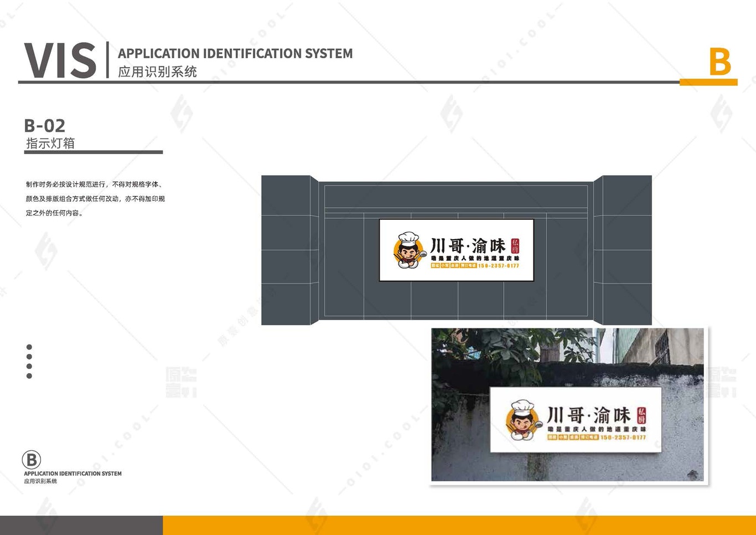The width and height of the screenshot is (756, 535).
Task: Click the 川哥·渝味 brand name on mockup sign
Action: 468,245
